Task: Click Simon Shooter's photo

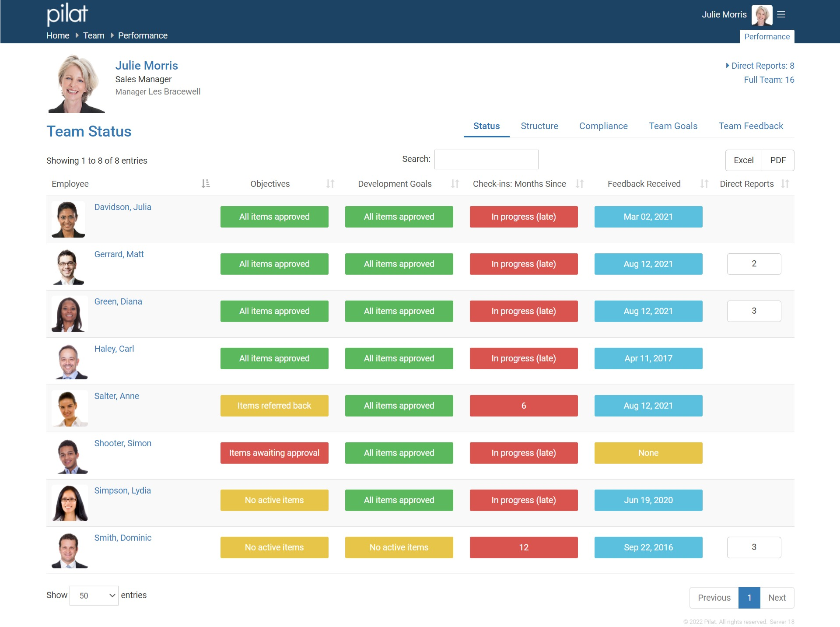Action: [70, 455]
